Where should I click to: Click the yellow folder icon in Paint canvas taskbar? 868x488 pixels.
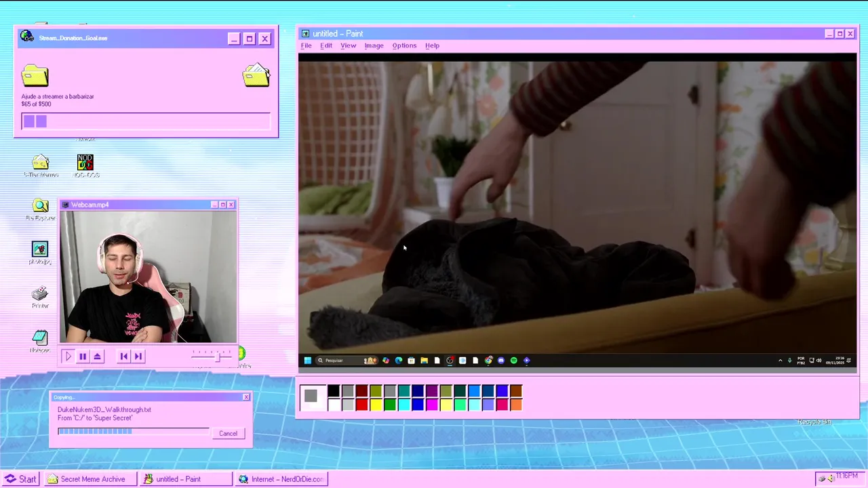(424, 361)
